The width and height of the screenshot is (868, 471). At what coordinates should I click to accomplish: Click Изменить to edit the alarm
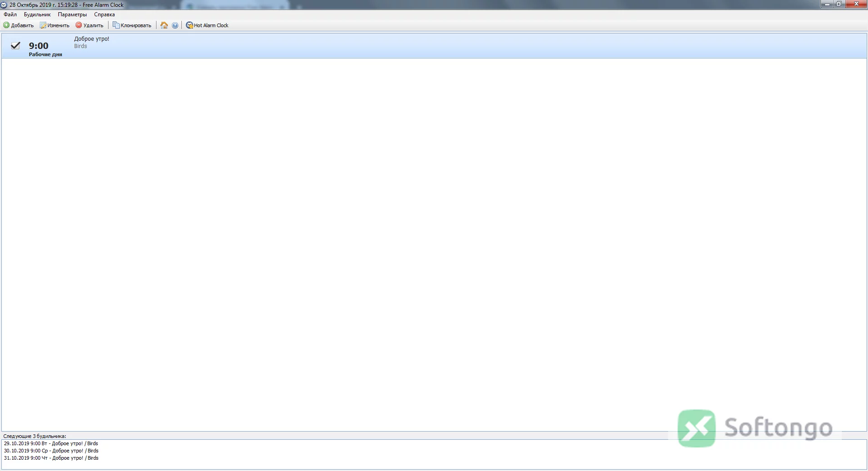coord(55,25)
